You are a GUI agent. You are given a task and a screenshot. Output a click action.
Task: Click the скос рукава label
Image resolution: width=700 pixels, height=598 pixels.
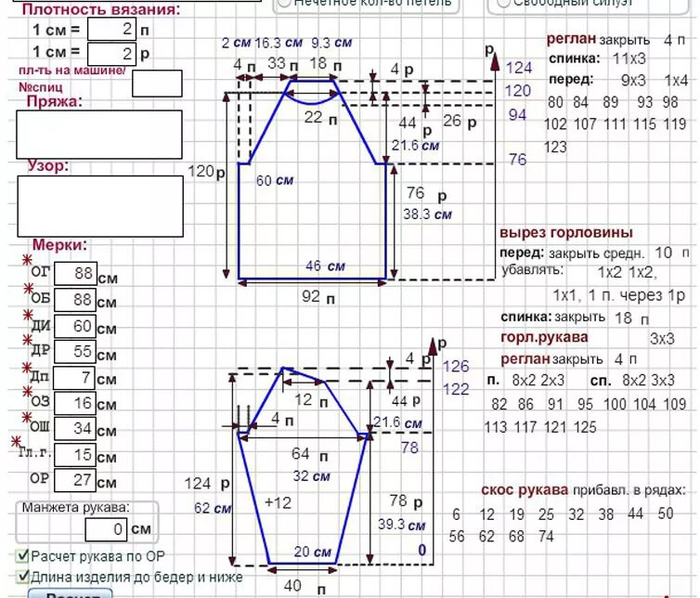point(525,490)
